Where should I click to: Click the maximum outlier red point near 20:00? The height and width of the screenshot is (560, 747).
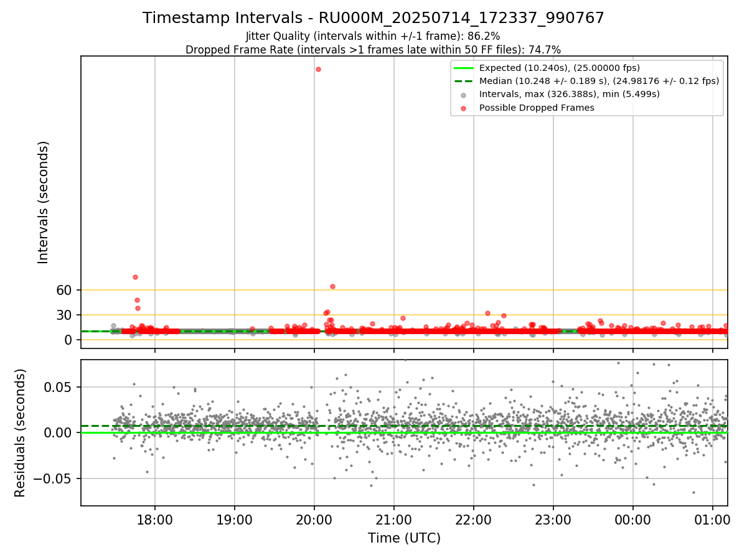click(x=318, y=69)
